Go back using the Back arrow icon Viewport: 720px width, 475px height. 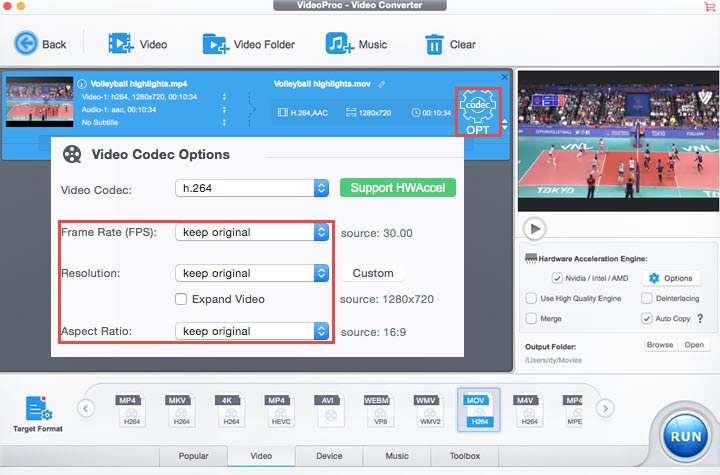tap(26, 44)
